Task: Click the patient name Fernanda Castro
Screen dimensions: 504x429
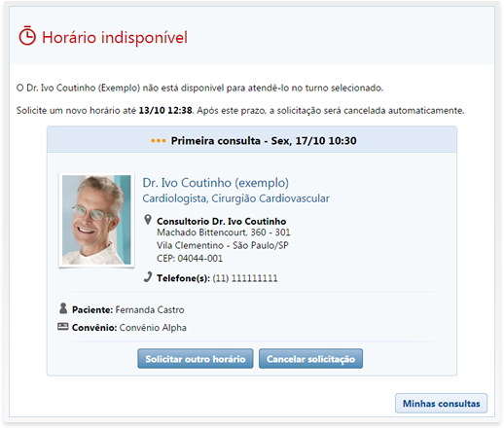Action: pos(150,310)
